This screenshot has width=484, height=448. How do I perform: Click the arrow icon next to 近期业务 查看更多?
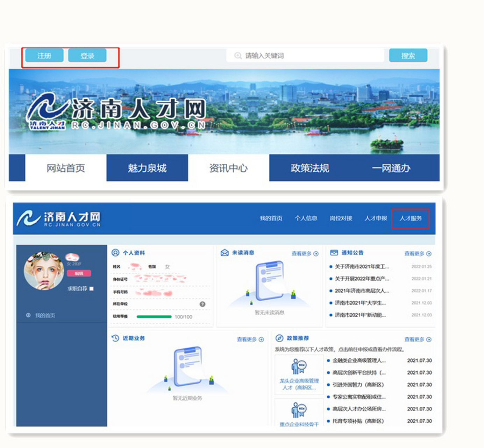(261, 339)
